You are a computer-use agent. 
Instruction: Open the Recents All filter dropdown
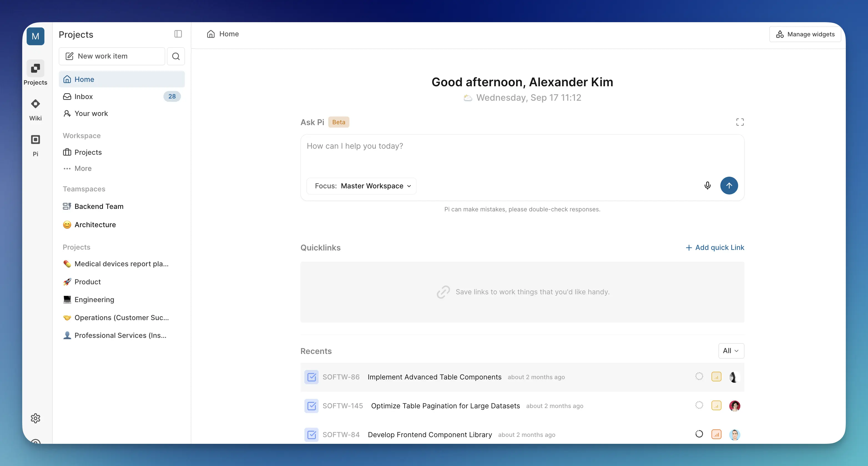(731, 351)
